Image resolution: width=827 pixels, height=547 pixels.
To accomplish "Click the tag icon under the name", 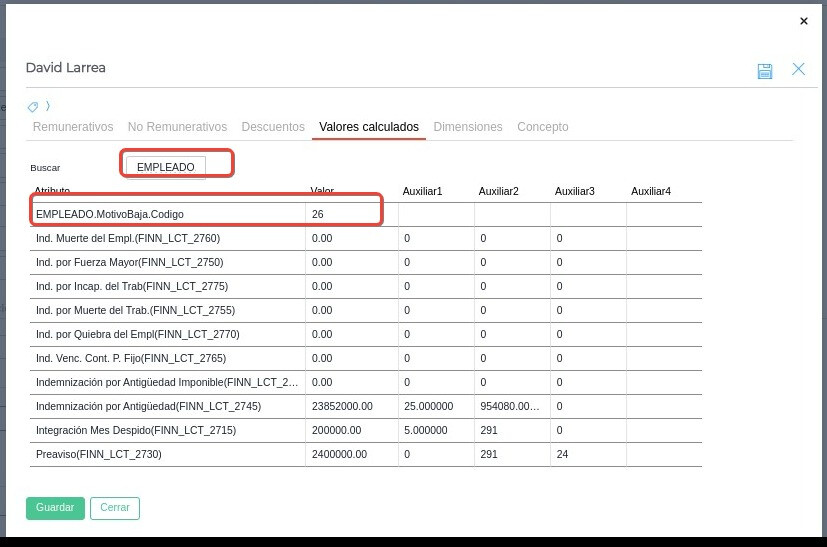I will (33, 106).
